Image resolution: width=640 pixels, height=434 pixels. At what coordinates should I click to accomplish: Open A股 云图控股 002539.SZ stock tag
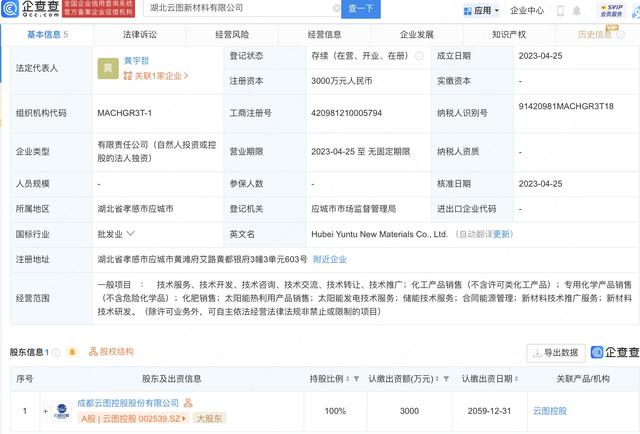point(133,418)
